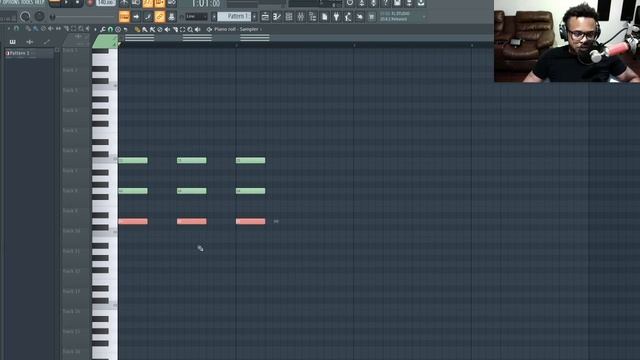Screen dimensions: 640x360
Task: Open the Browser view button
Action: [312, 16]
